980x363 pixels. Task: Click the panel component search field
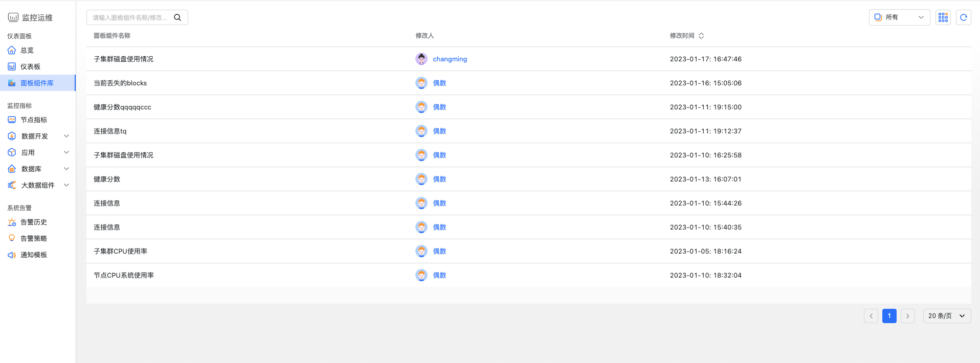click(x=130, y=17)
